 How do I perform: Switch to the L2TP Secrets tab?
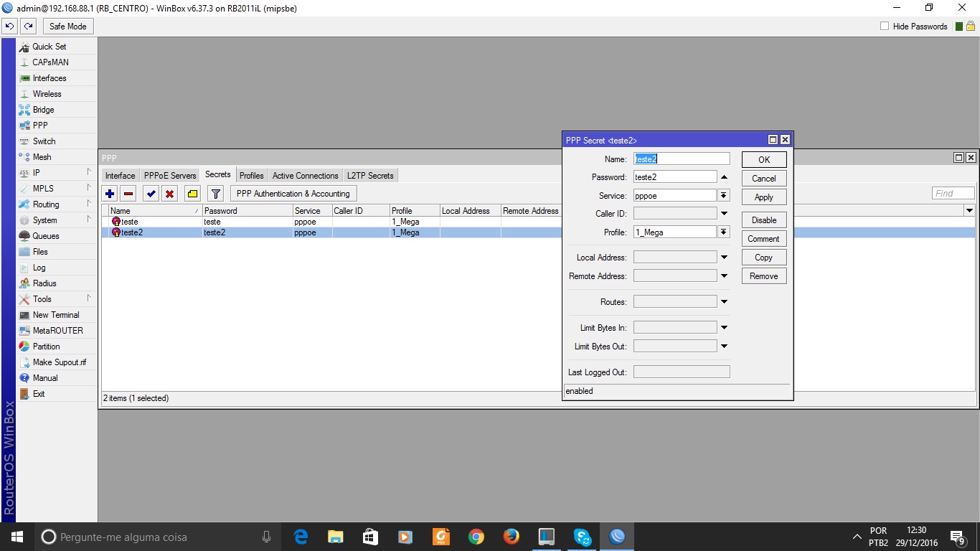coord(370,176)
